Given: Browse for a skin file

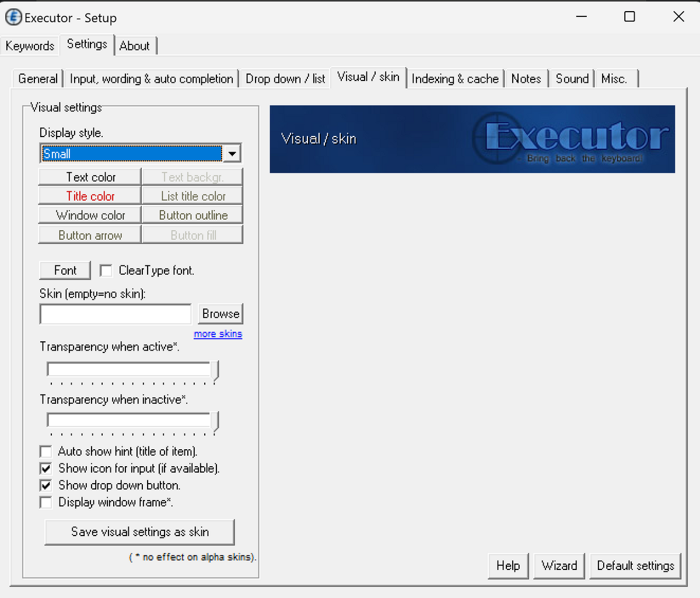Looking at the screenshot, I should click(220, 314).
